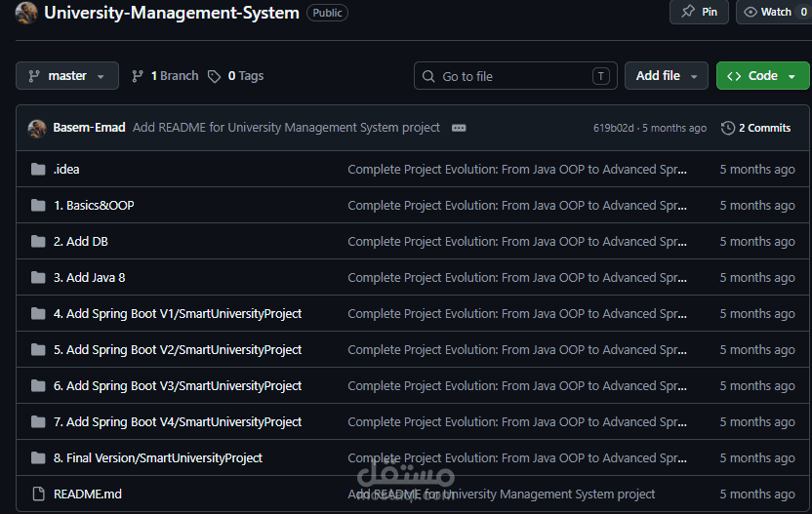The width and height of the screenshot is (812, 514).
Task: Open commit hash 619b02d
Action: (x=613, y=128)
